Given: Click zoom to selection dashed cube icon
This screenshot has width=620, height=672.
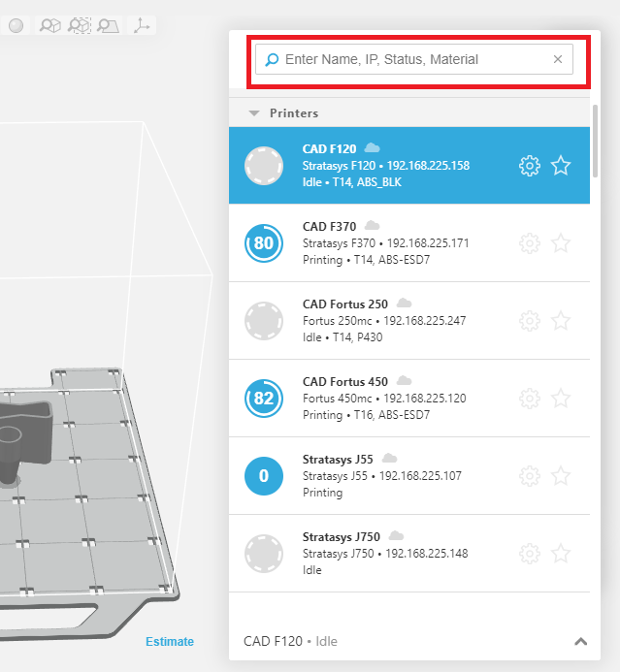Looking at the screenshot, I should [x=80, y=25].
